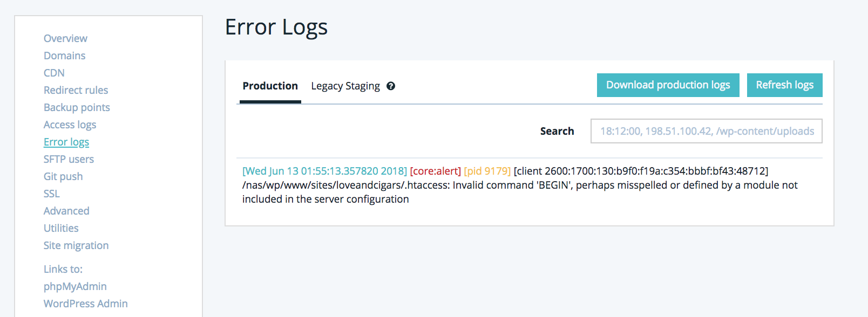The height and width of the screenshot is (317, 868).
Task: Focus the log Search input field
Action: 706,131
